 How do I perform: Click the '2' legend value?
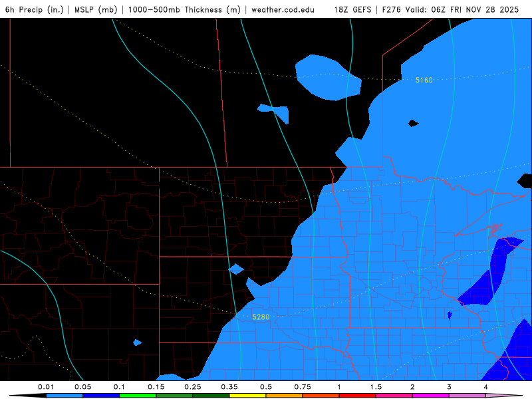point(412,387)
